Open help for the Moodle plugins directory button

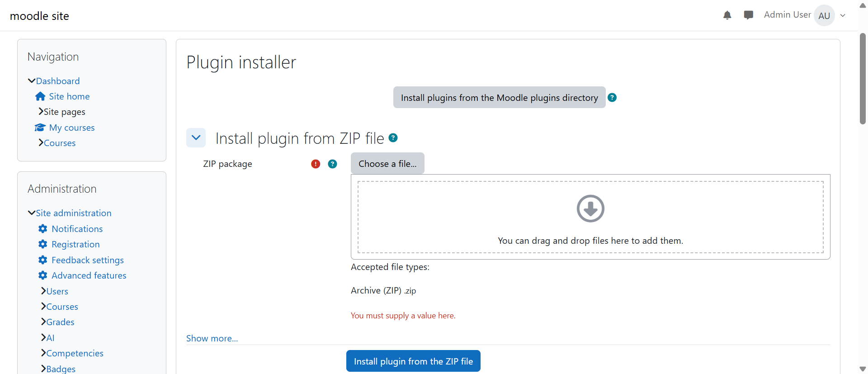pyautogui.click(x=612, y=97)
